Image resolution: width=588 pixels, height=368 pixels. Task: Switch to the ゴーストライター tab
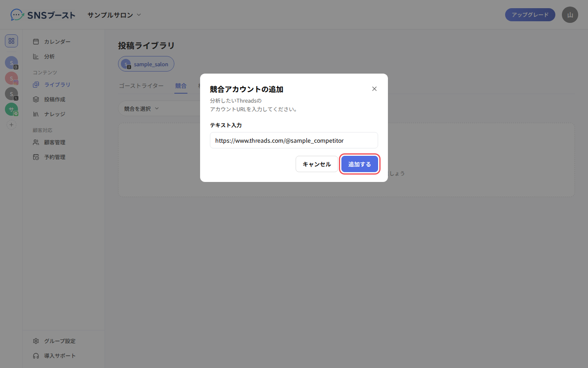pyautogui.click(x=141, y=86)
